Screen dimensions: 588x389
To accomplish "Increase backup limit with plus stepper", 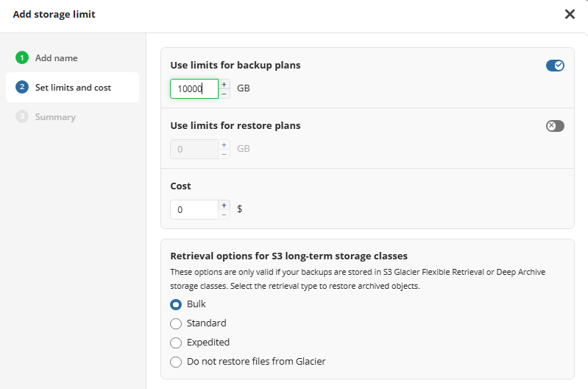I will [x=224, y=84].
